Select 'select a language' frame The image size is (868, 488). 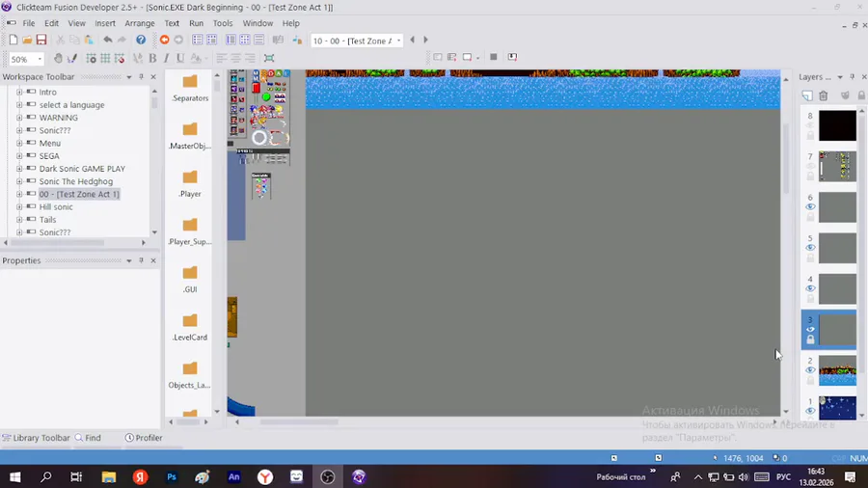click(71, 104)
